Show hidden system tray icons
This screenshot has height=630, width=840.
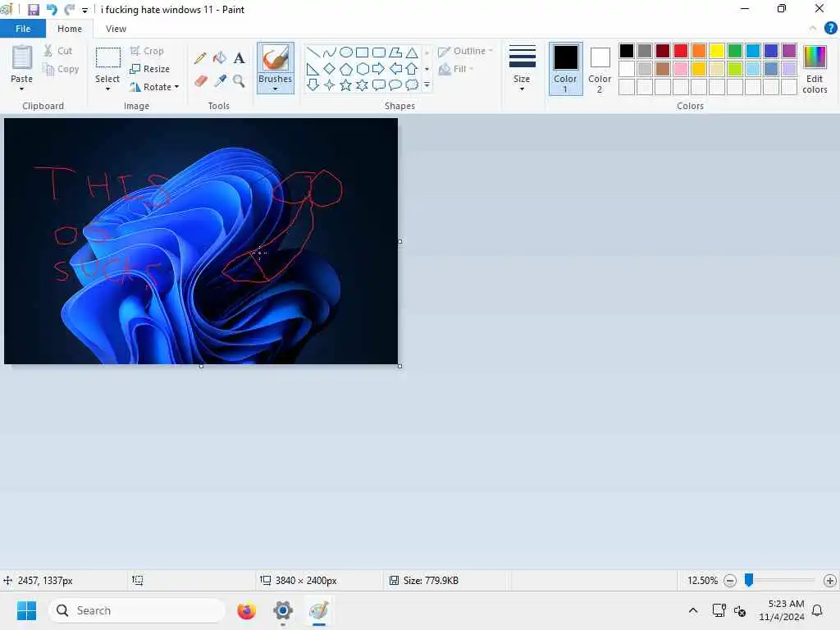coord(692,610)
